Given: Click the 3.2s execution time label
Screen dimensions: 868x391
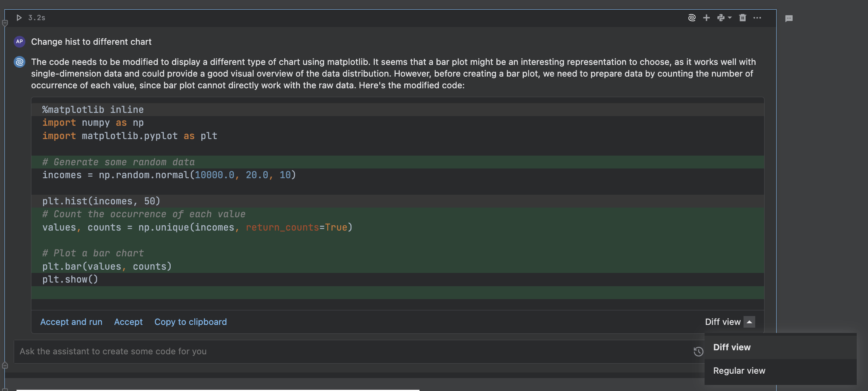Looking at the screenshot, I should (x=36, y=18).
